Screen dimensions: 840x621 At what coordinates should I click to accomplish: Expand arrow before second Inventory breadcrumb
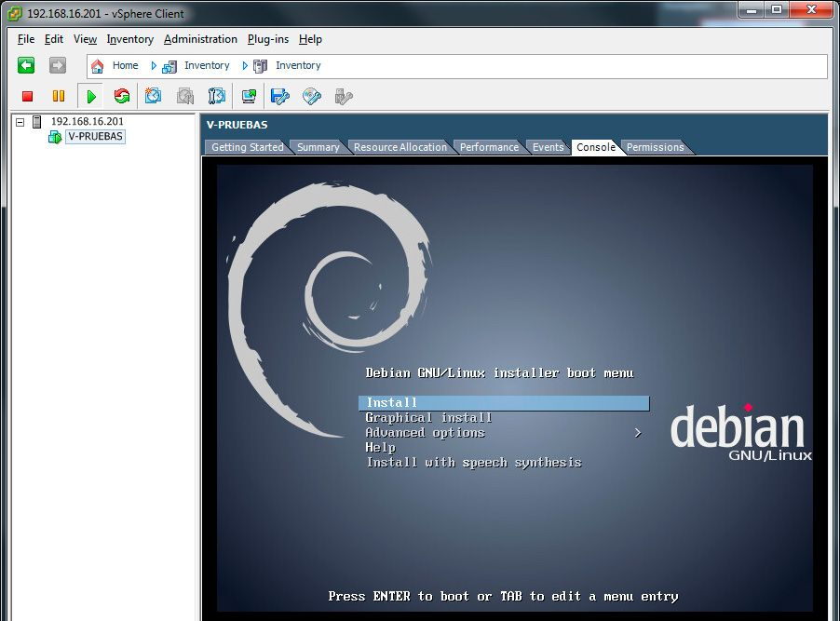tap(245, 66)
